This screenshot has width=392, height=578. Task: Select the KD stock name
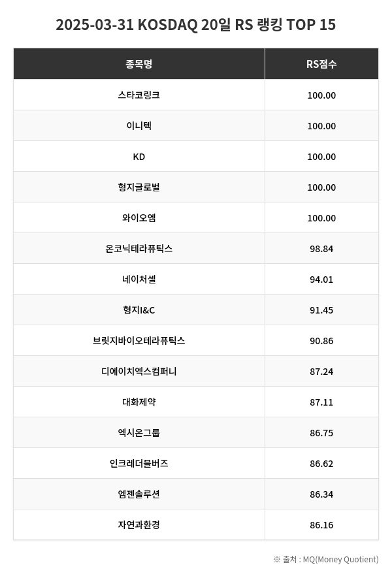click(x=139, y=157)
